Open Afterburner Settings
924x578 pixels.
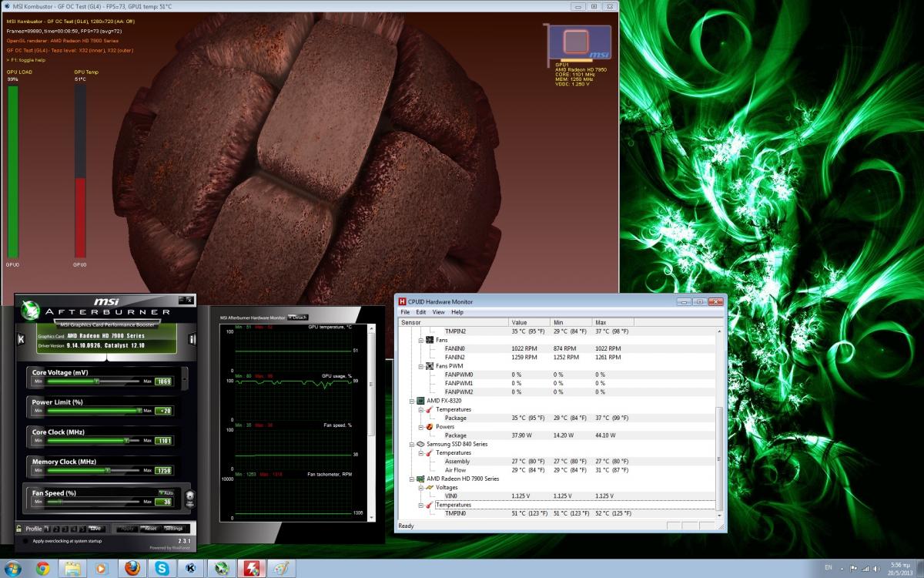coord(173,529)
